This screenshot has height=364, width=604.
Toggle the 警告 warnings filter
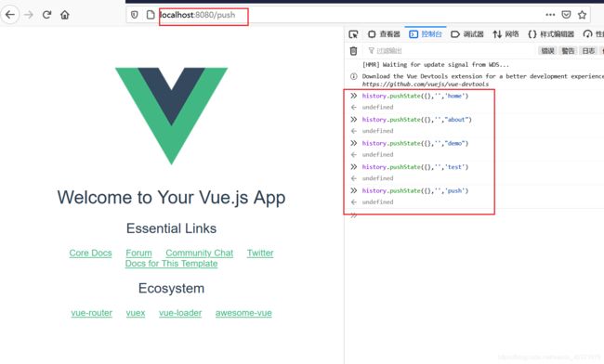click(568, 51)
